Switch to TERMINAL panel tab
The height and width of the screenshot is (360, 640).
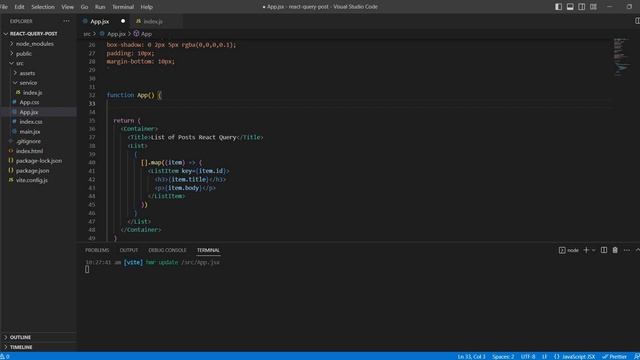[208, 250]
